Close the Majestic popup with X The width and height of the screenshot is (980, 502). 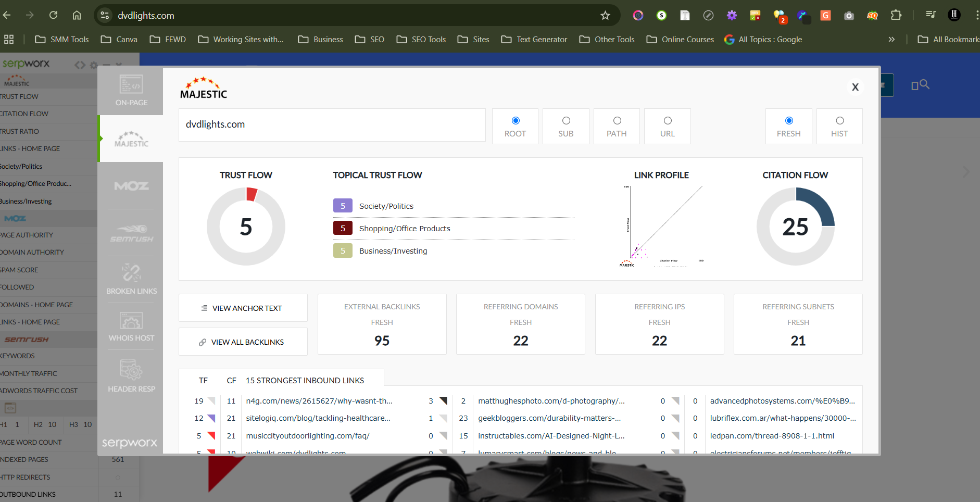tap(855, 87)
